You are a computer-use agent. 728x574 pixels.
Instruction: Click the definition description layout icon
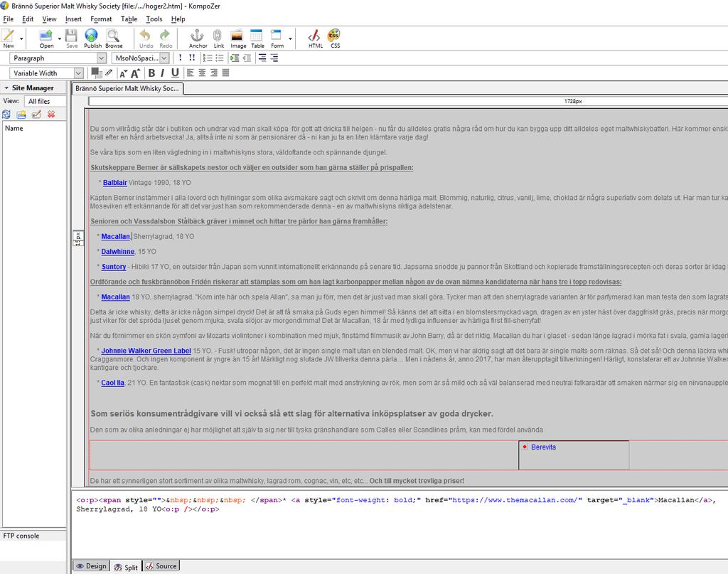pyautogui.click(x=274, y=58)
